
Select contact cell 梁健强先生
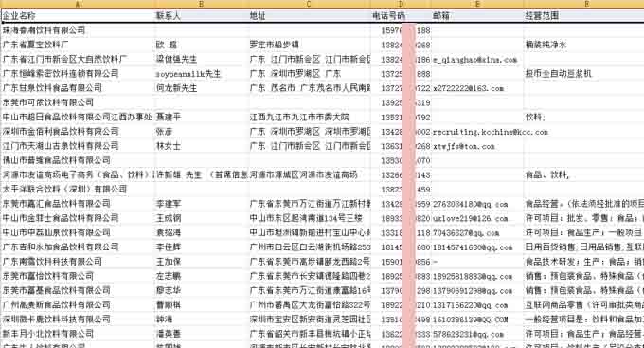[x=201, y=59]
